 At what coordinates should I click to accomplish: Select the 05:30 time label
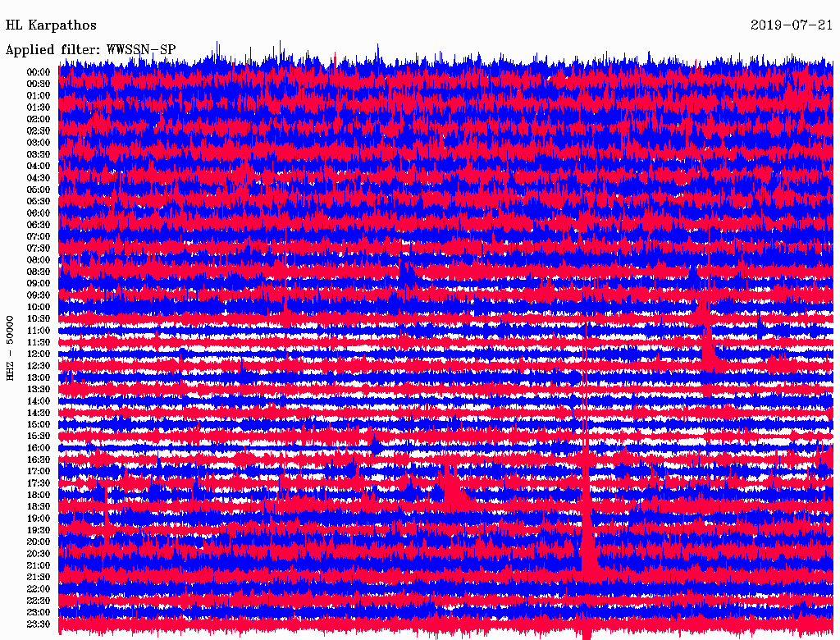[39, 201]
